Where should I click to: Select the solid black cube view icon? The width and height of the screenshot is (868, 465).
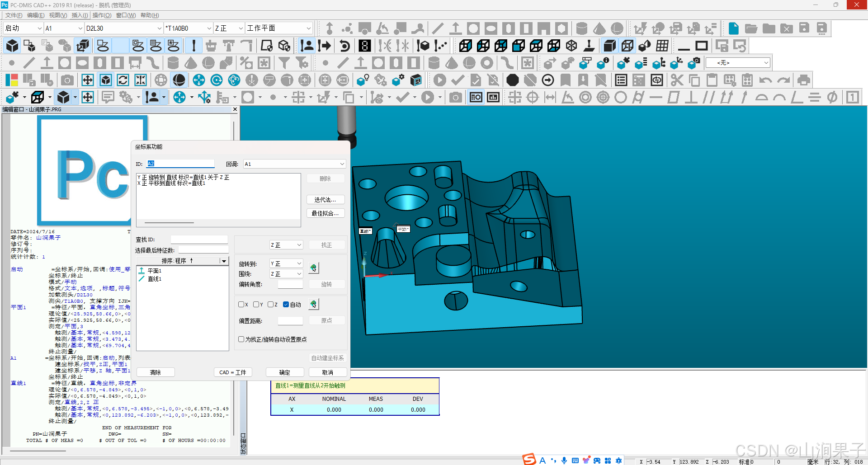click(12, 46)
